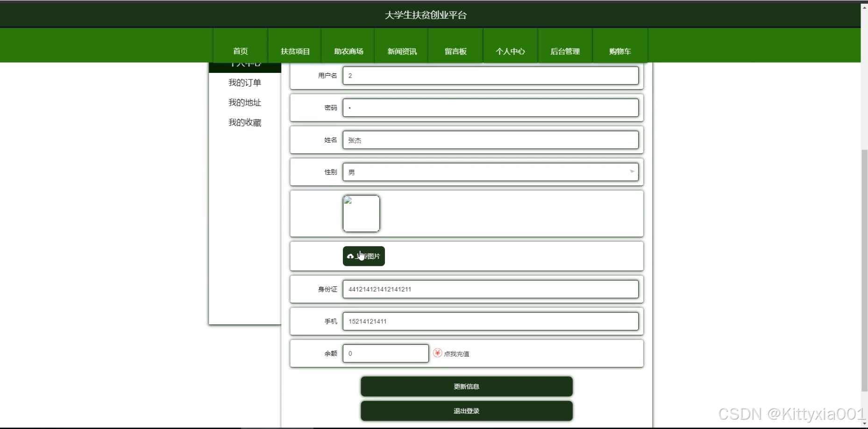Click the 手机 phone number field
This screenshot has width=868, height=429.
click(490, 321)
